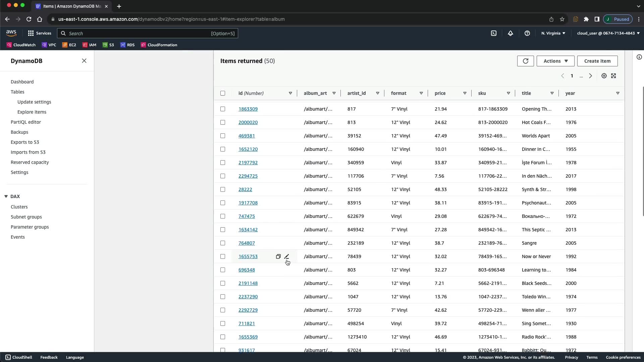Open the notifications bell
This screenshot has width=644, height=362.
coord(510,33)
